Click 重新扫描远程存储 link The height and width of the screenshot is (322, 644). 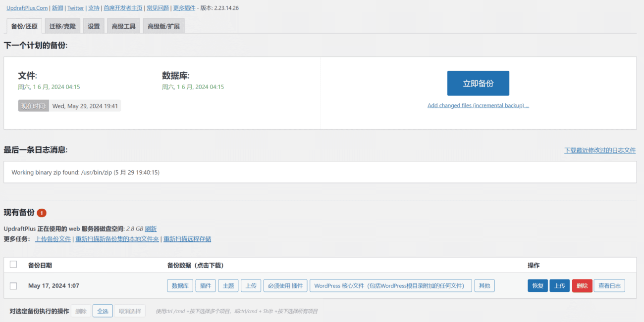point(187,239)
